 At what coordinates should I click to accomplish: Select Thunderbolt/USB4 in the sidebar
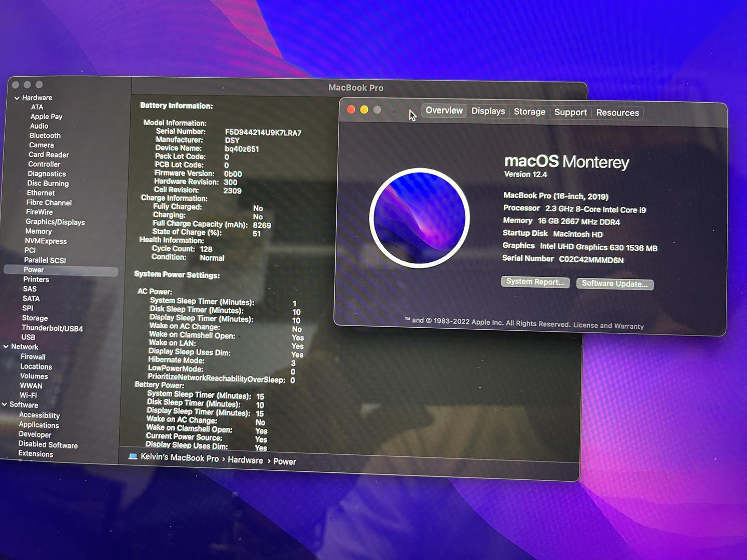(52, 328)
